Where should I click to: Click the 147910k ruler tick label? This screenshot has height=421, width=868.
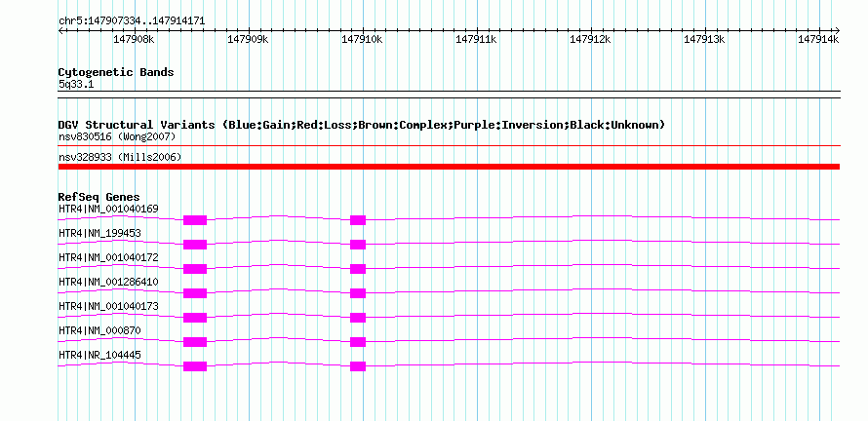(x=362, y=39)
